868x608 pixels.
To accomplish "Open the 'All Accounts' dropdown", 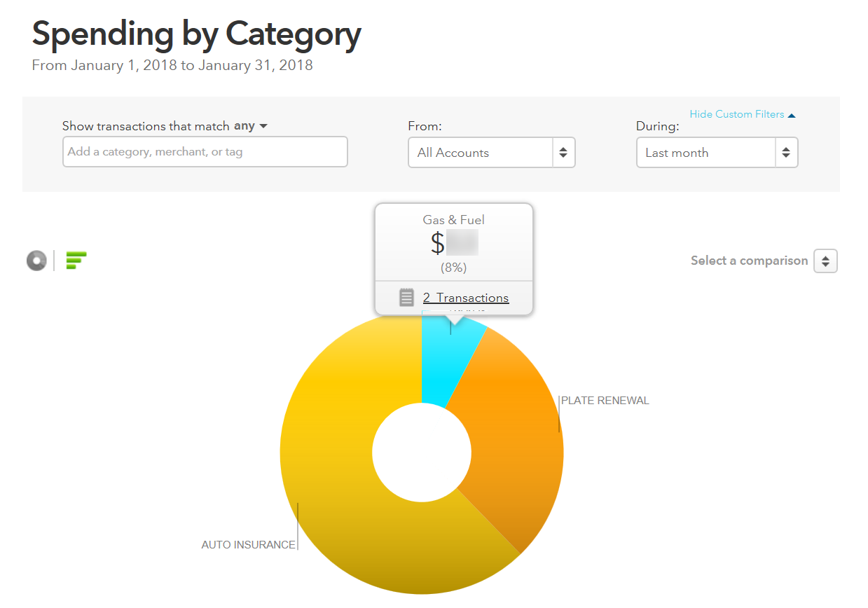I will click(492, 152).
